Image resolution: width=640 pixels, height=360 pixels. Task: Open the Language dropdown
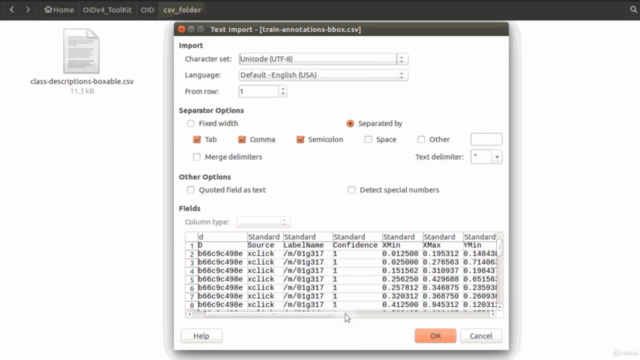point(323,75)
